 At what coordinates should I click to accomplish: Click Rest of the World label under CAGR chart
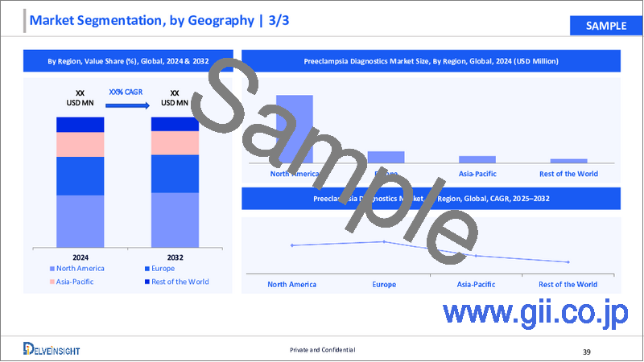coord(568,284)
